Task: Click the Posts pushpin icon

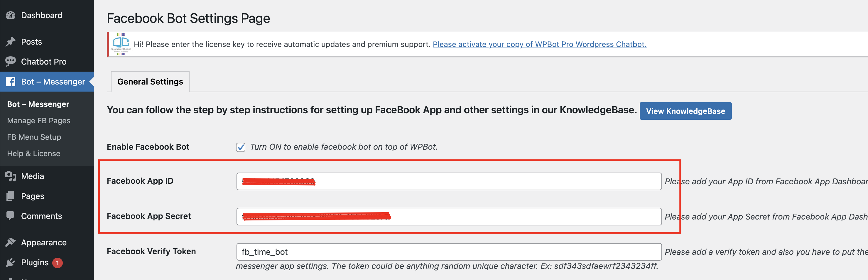Action: pos(11,41)
